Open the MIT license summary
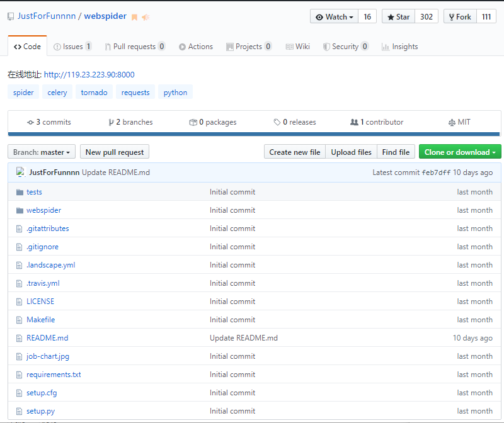Screen dimensions: 504x423 point(459,122)
